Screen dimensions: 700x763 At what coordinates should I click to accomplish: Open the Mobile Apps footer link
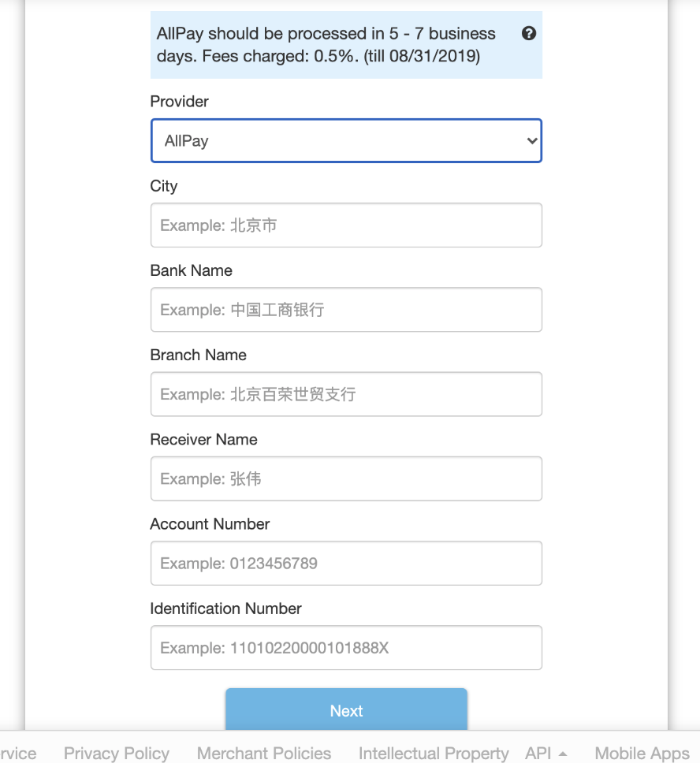coord(642,754)
